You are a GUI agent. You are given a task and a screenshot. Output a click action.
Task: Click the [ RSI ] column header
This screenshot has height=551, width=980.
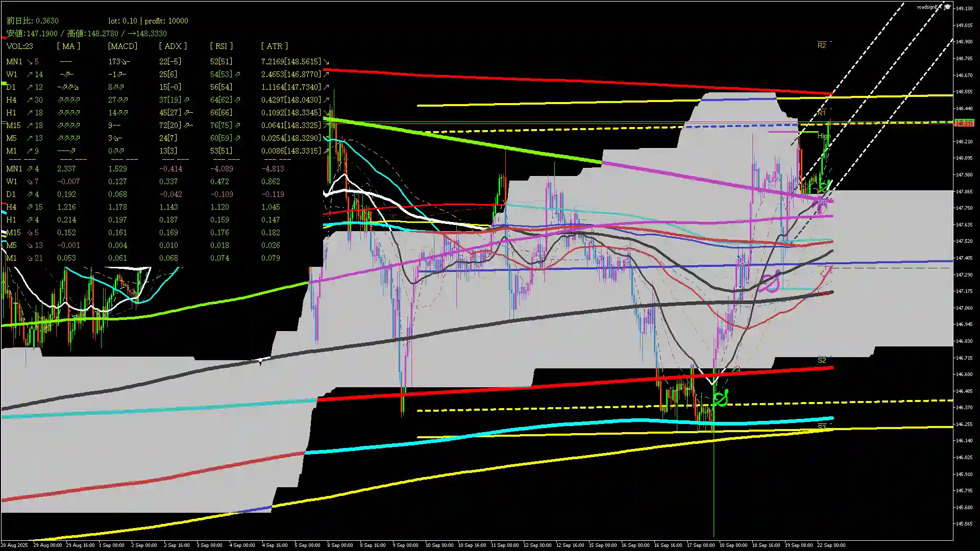pyautogui.click(x=221, y=46)
